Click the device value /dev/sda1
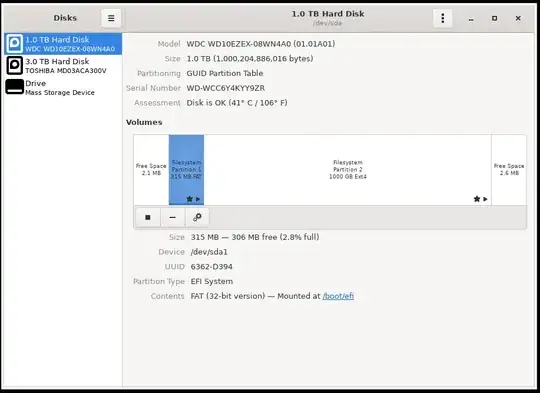The image size is (540, 393). click(209, 252)
